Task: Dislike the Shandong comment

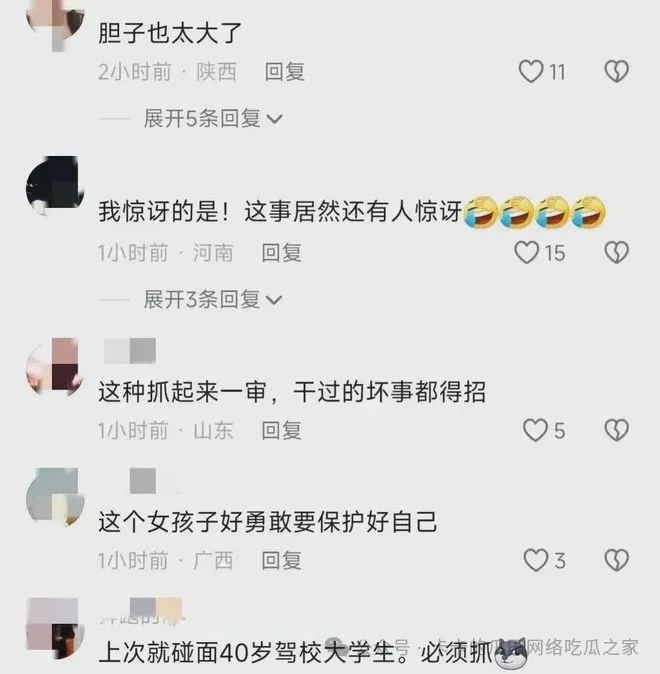Action: coord(617,430)
